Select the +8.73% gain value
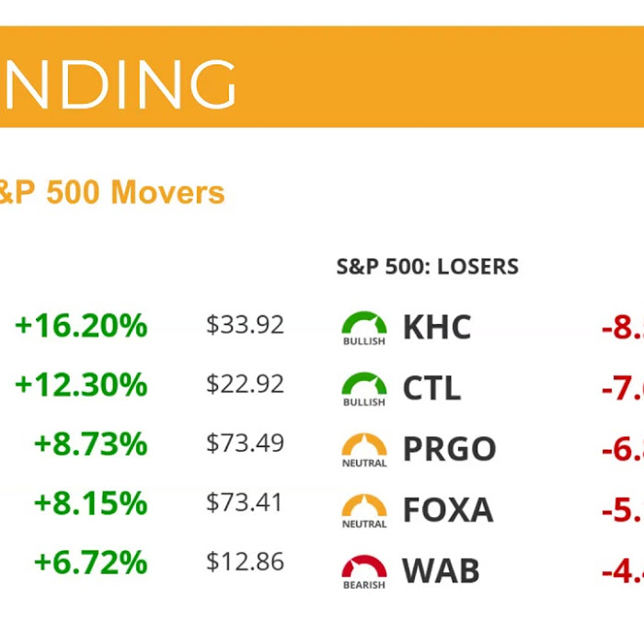This screenshot has height=644, width=644. [x=90, y=443]
